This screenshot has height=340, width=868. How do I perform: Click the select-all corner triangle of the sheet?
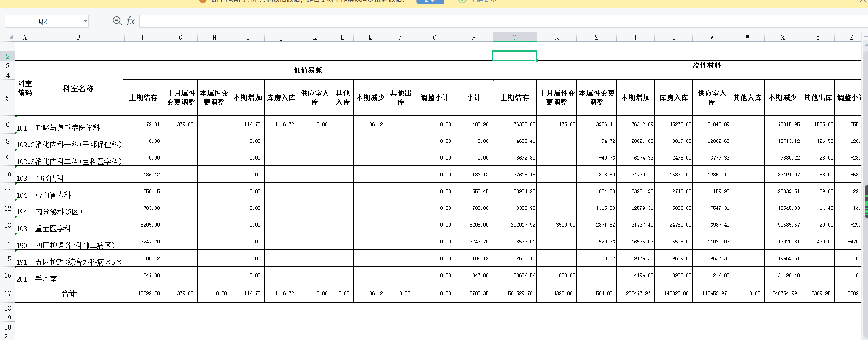pyautogui.click(x=10, y=38)
